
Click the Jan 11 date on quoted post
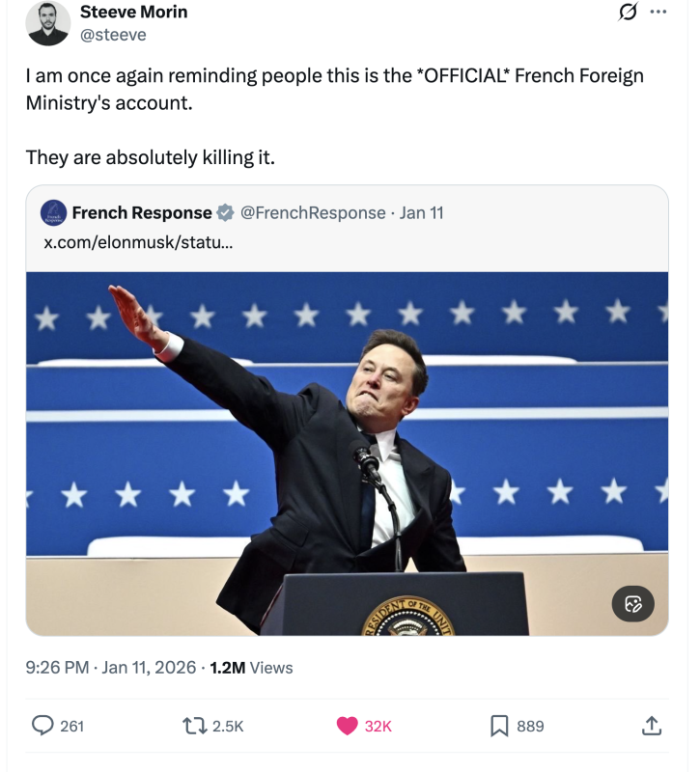(422, 212)
